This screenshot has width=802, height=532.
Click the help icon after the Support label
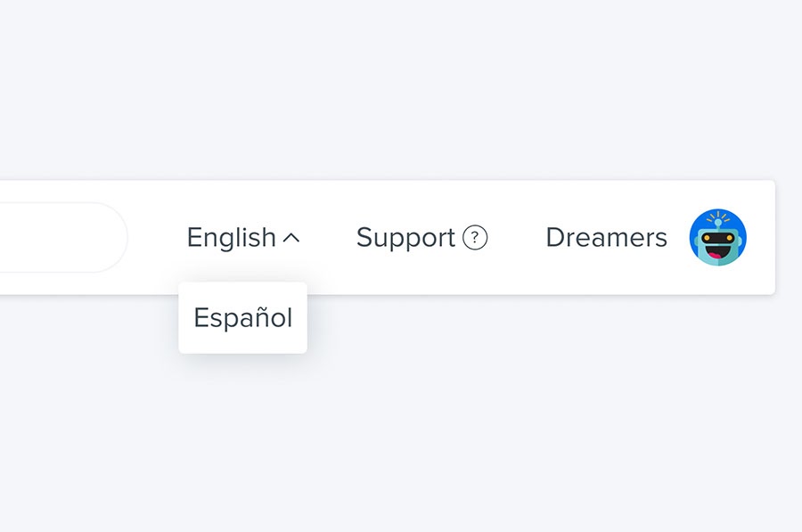pos(475,237)
